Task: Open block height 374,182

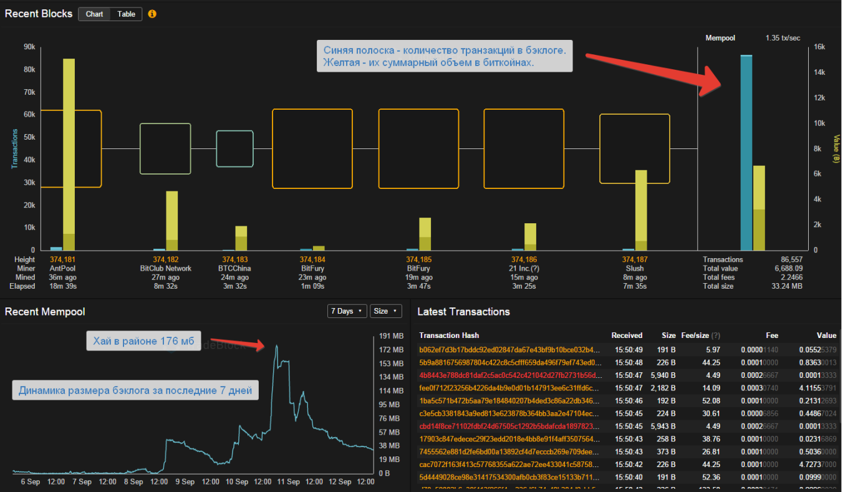Action: (x=166, y=259)
